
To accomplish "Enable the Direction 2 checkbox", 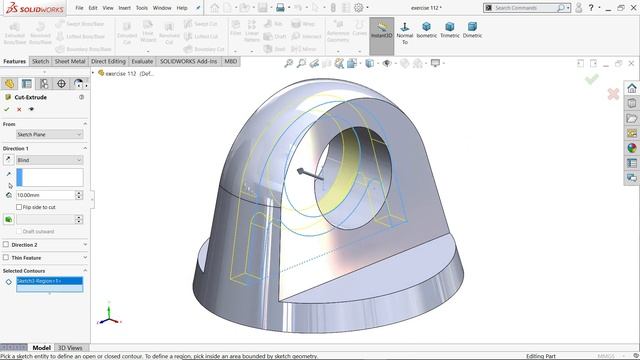I will tap(6, 244).
